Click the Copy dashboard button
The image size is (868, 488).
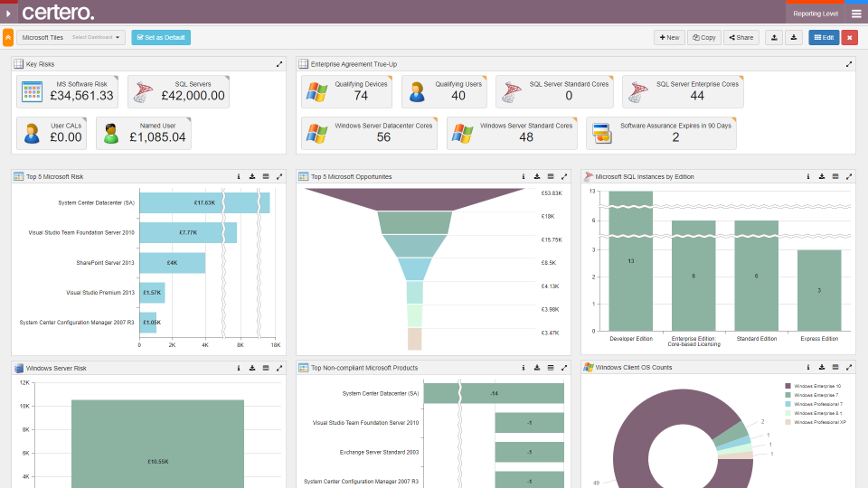tap(704, 38)
